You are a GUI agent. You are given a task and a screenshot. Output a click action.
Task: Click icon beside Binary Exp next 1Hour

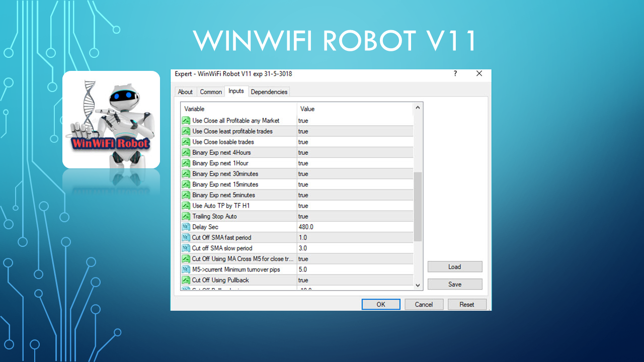(x=186, y=163)
